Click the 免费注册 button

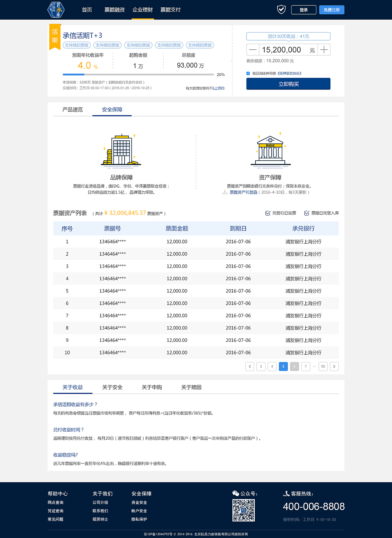(x=332, y=10)
